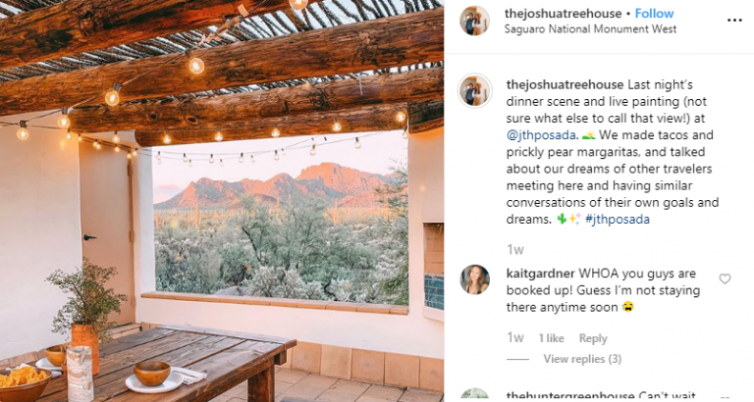
Task: Open thehuntergreenhouse username link at bottom
Action: 570,397
